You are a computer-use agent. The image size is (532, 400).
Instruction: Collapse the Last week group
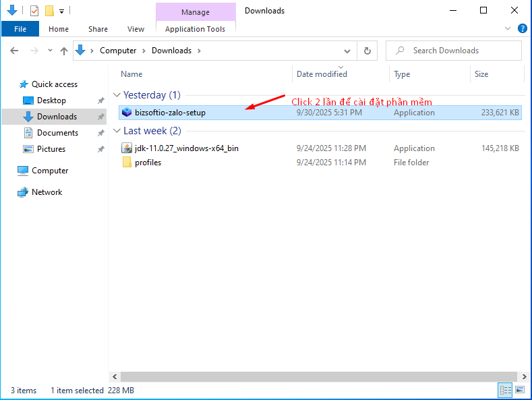117,131
